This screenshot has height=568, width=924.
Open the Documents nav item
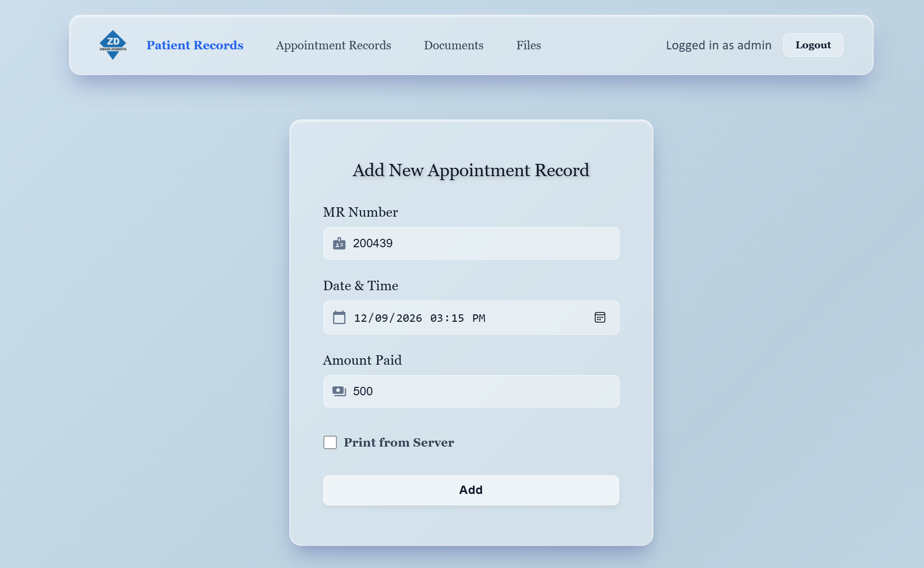[x=454, y=45]
